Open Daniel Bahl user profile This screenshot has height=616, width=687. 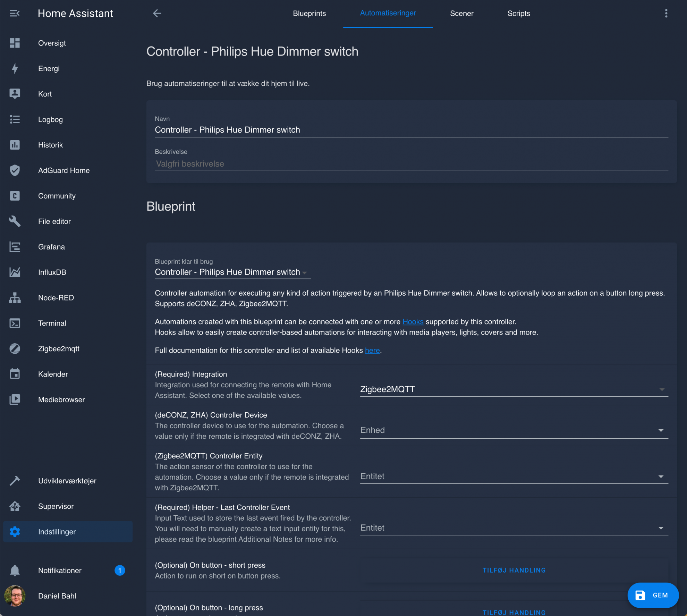(68, 596)
